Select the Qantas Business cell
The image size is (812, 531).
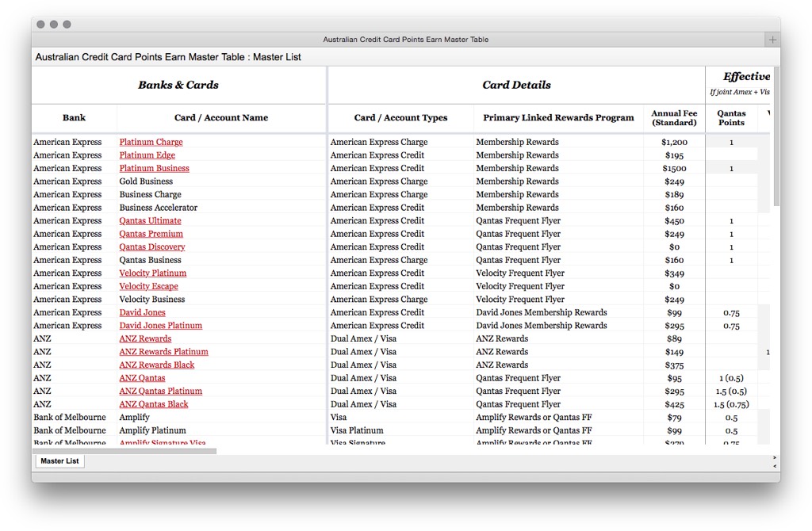221,260
